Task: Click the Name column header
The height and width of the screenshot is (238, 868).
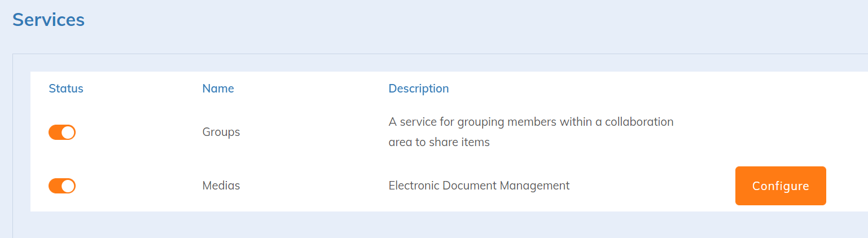Action: (x=218, y=89)
